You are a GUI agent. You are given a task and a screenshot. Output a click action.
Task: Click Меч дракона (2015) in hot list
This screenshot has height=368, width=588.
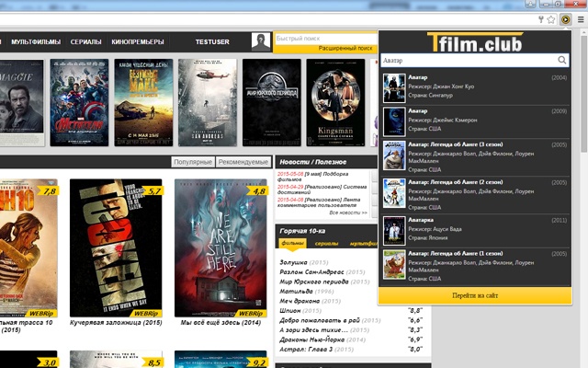310,301
